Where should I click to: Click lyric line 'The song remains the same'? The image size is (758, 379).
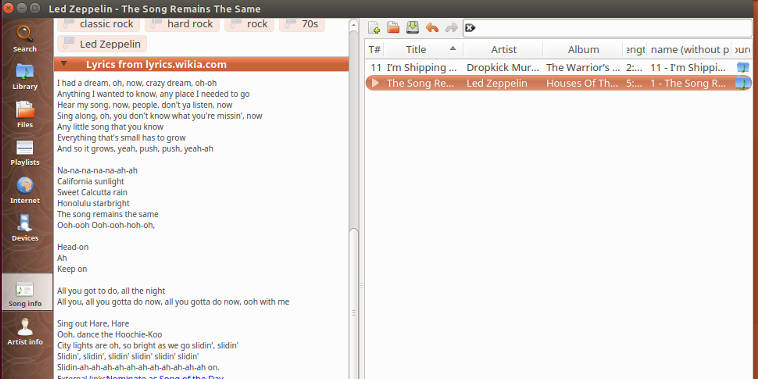(x=107, y=214)
